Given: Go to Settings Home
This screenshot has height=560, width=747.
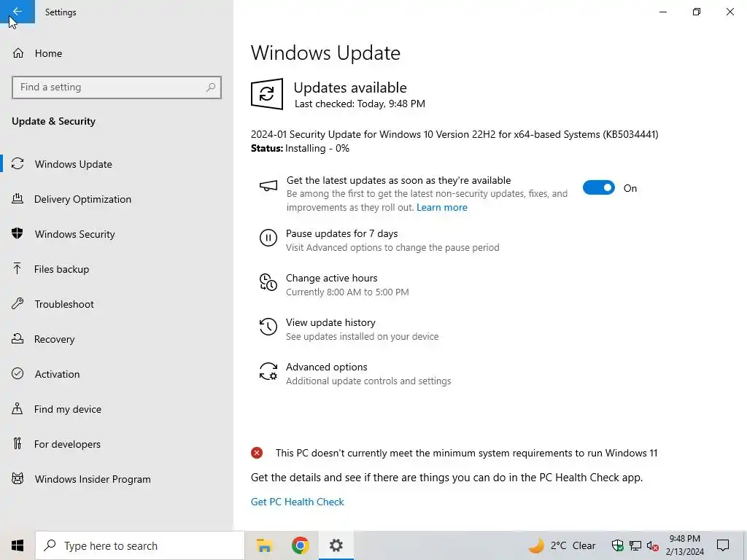Looking at the screenshot, I should [117, 53].
